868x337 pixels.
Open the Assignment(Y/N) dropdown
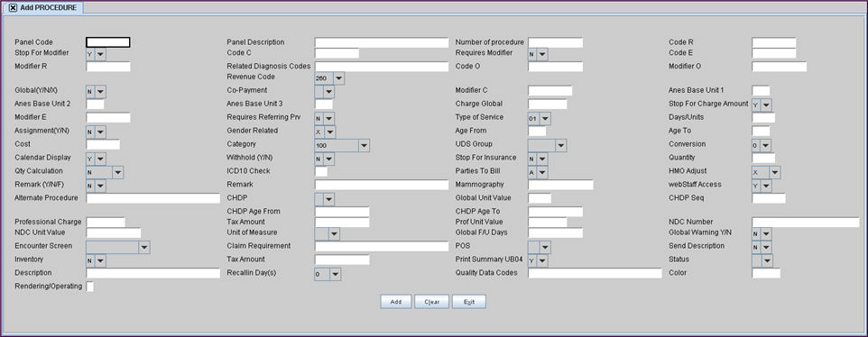pyautogui.click(x=101, y=132)
